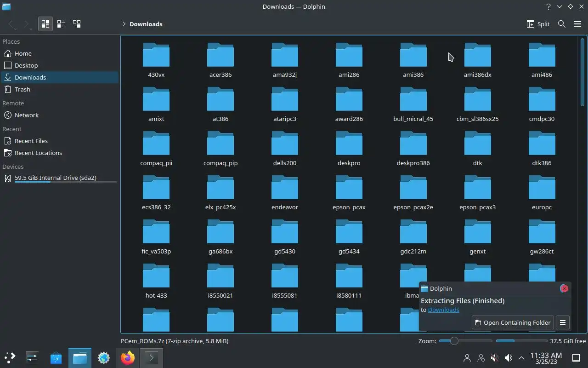Go to Home in Places

pyautogui.click(x=60, y=53)
